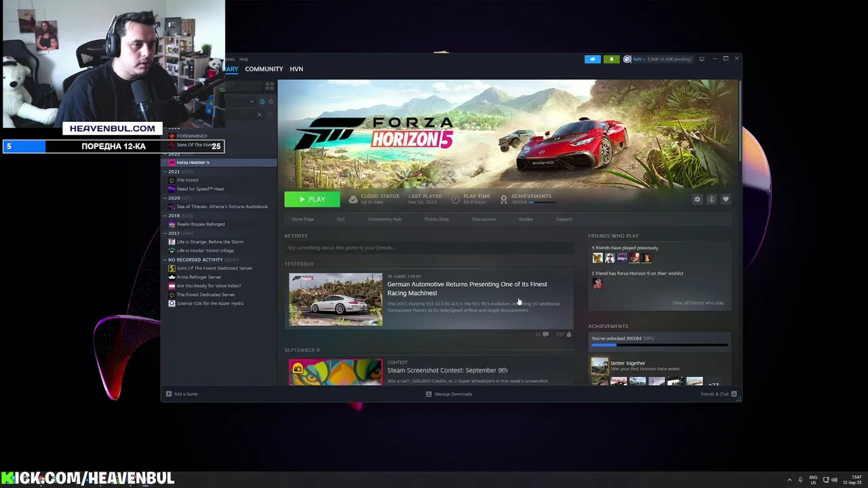Click View all friends who play
This screenshot has width=868, height=488.
[698, 303]
